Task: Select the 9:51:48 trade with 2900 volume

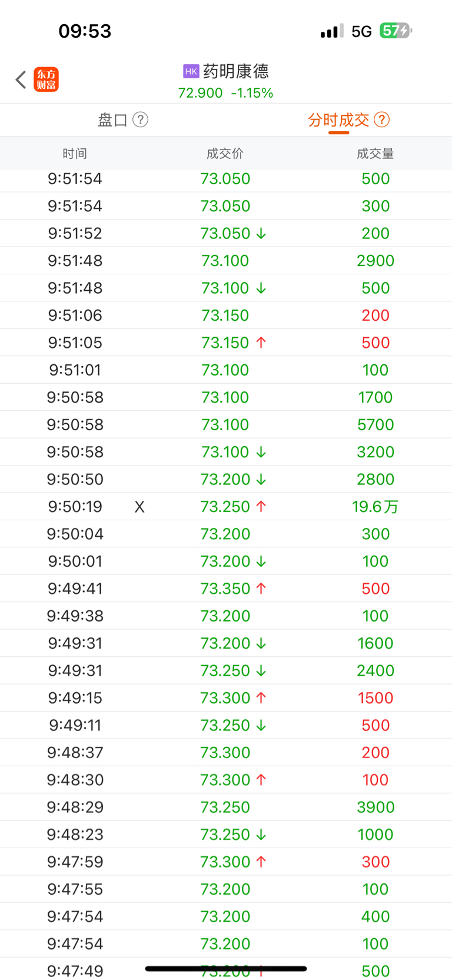Action: point(226,261)
